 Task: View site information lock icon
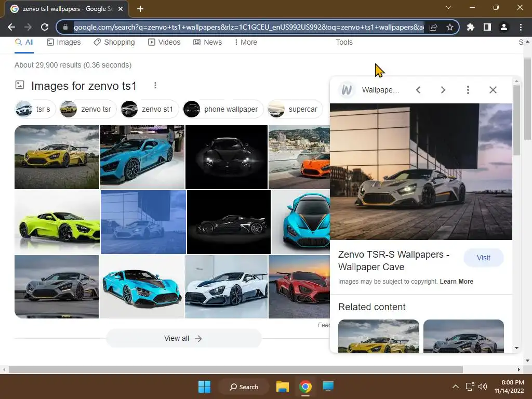point(65,27)
